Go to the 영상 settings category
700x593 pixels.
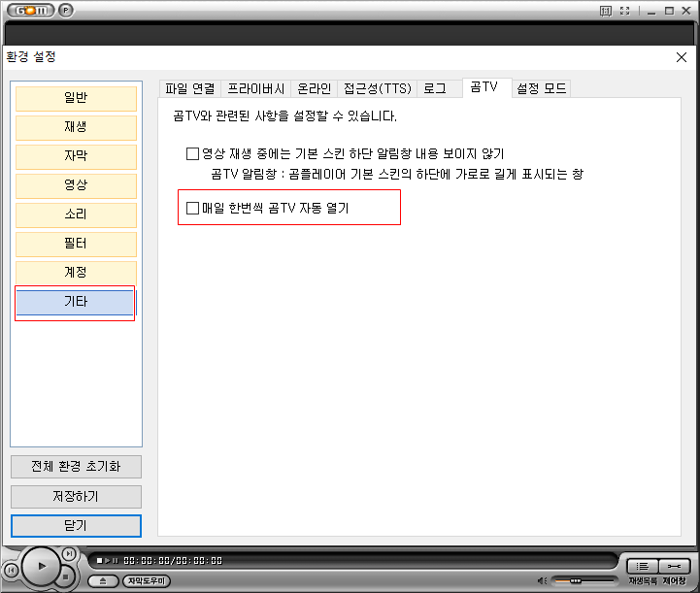76,185
